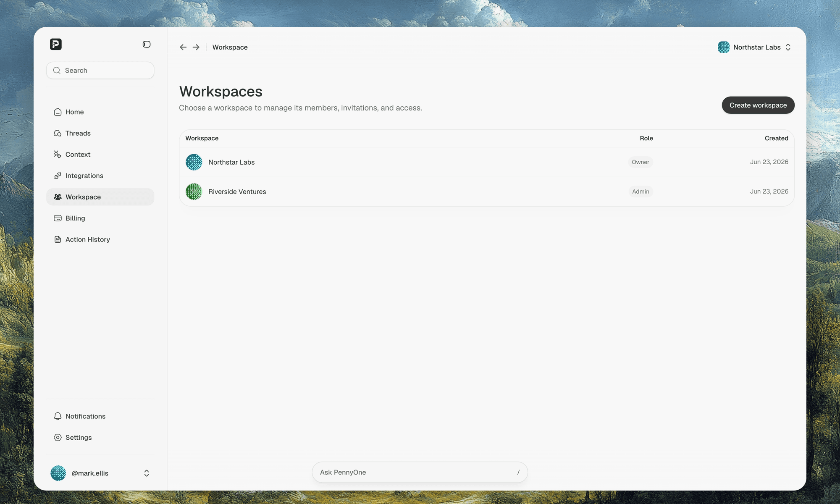The width and height of the screenshot is (840, 504).
Task: Click the Billing card icon
Action: (58, 218)
